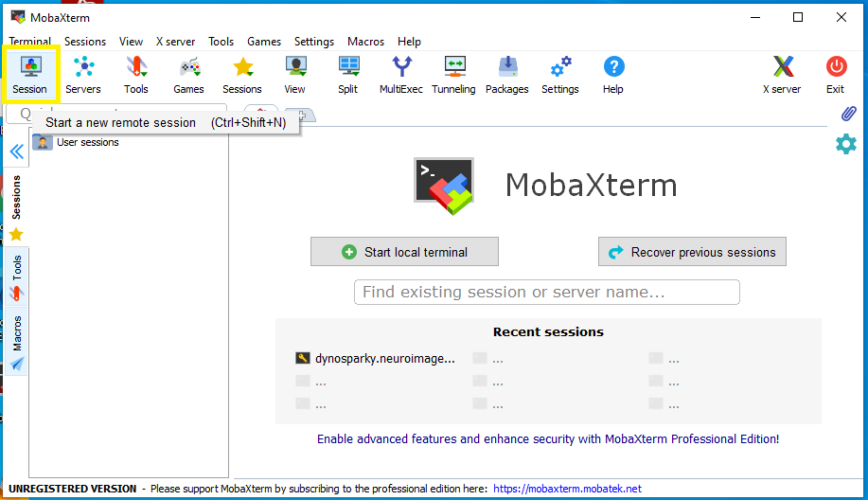Open the Help menu
The width and height of the screenshot is (868, 500).
pyautogui.click(x=409, y=42)
